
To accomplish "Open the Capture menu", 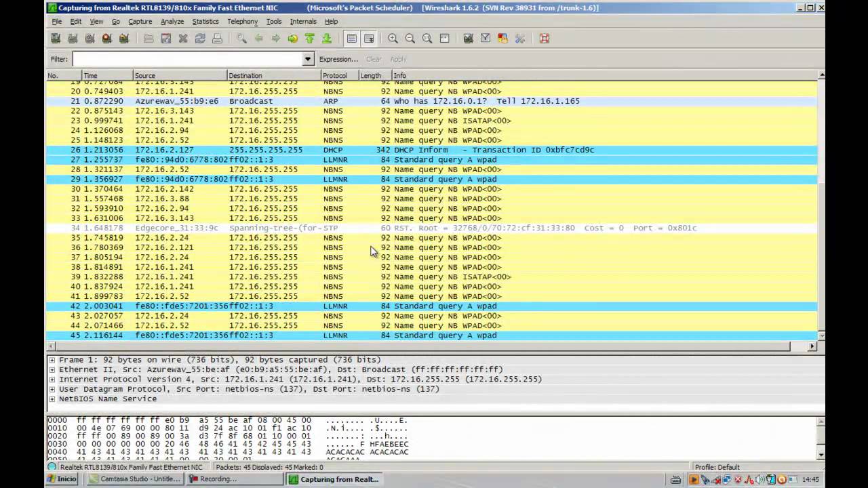I will (x=140, y=22).
